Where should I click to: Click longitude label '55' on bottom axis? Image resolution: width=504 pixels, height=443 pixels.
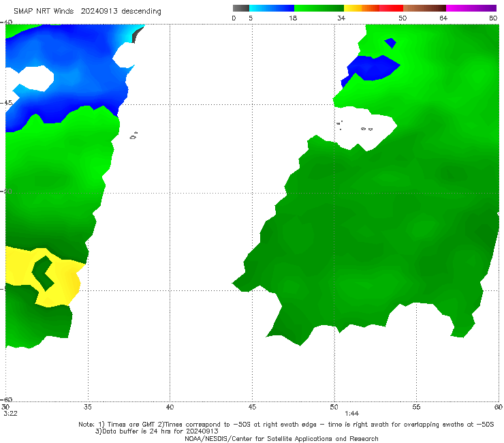[416, 407]
